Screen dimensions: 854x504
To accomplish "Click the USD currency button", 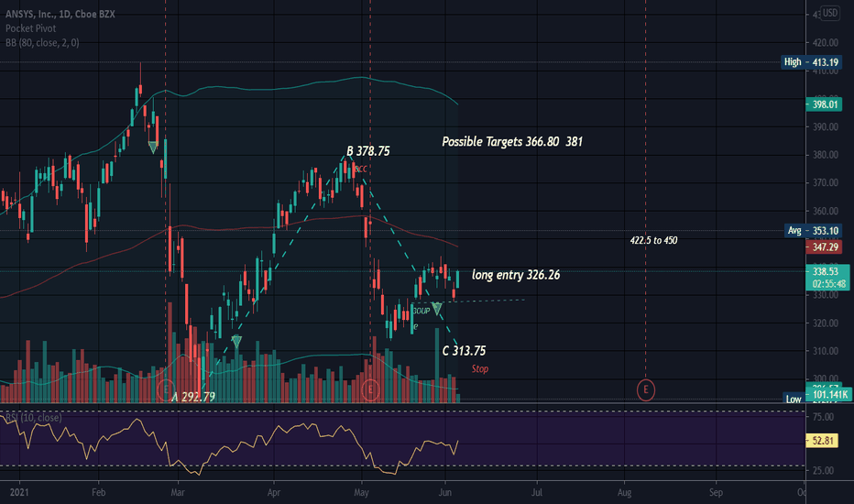I will (830, 13).
